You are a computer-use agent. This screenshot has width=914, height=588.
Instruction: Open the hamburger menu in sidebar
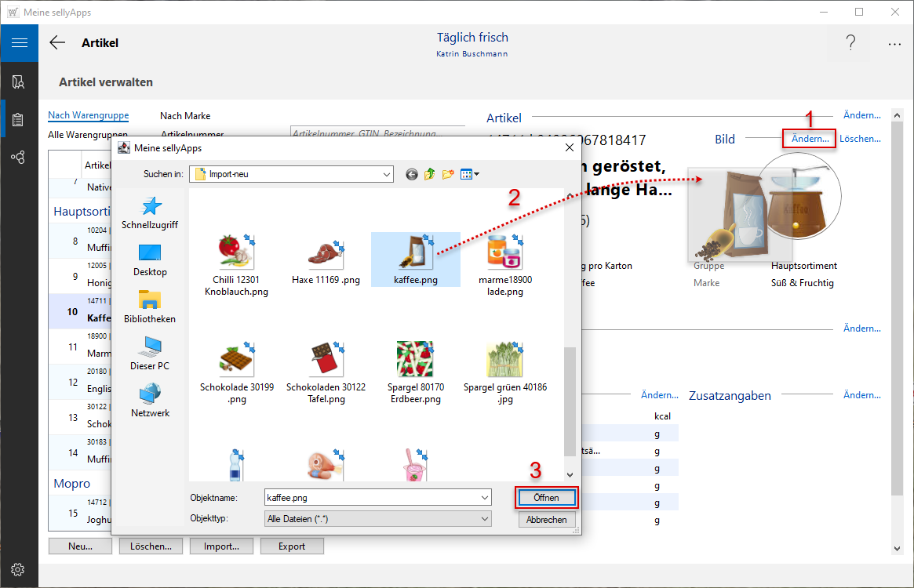(x=19, y=42)
